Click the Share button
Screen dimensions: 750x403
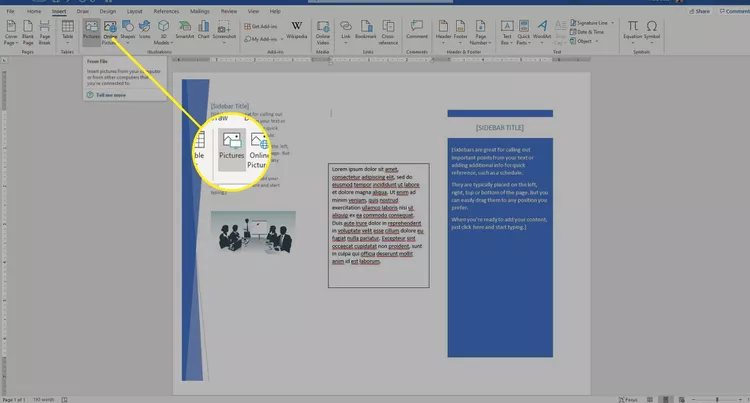tap(700, 11)
